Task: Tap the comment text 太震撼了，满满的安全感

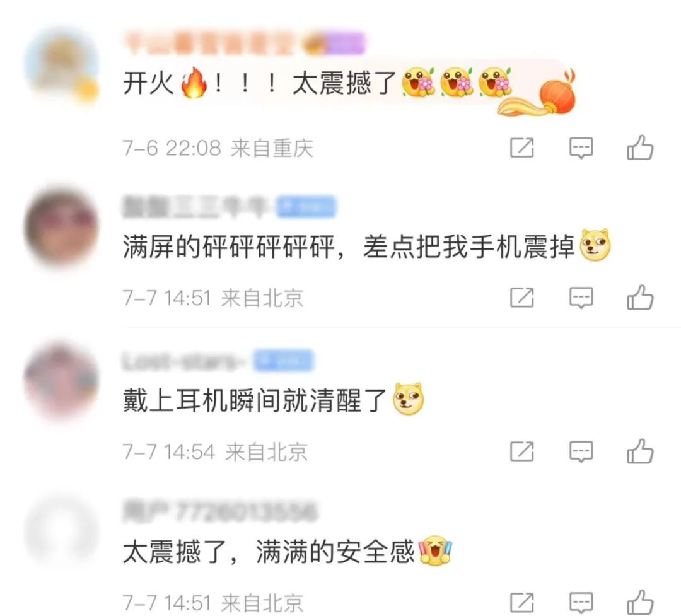Action: pos(269,552)
